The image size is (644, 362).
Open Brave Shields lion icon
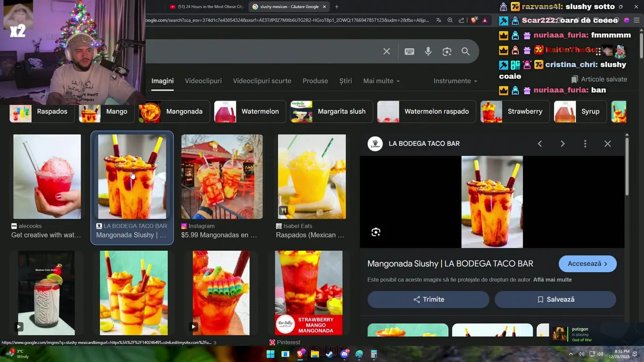(x=474, y=20)
